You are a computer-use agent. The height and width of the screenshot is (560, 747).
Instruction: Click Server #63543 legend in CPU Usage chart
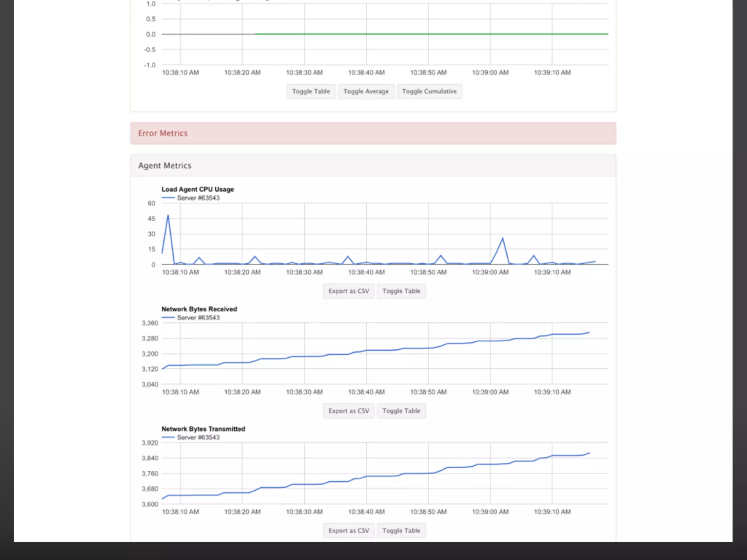[x=198, y=198]
